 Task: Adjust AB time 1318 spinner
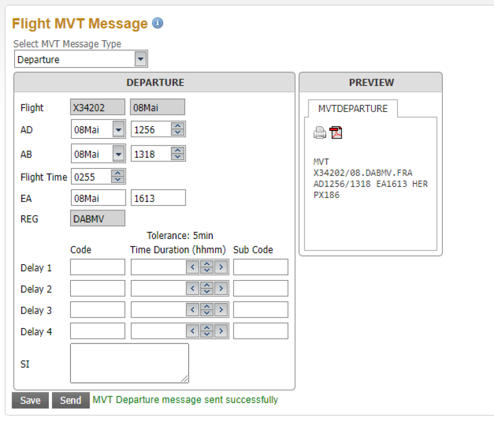click(178, 154)
